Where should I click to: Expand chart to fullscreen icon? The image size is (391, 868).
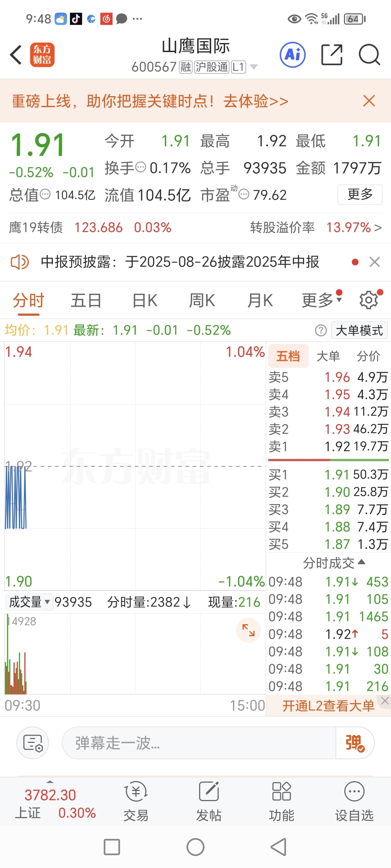point(248,630)
